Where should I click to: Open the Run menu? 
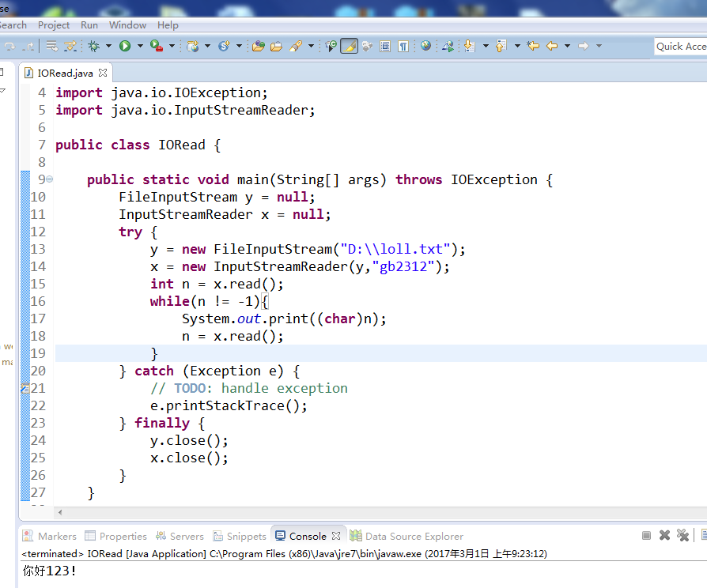(x=89, y=25)
